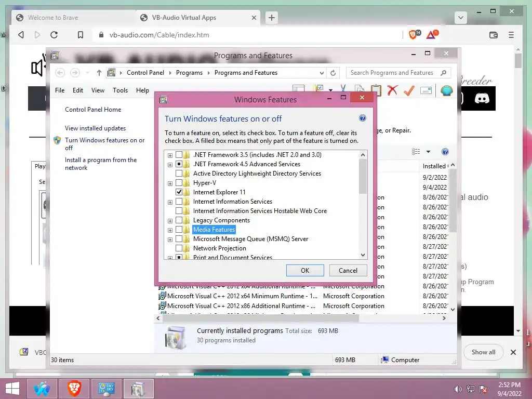Click the Brave Shields lion icon
This screenshot has width=532, height=399.
tap(414, 34)
